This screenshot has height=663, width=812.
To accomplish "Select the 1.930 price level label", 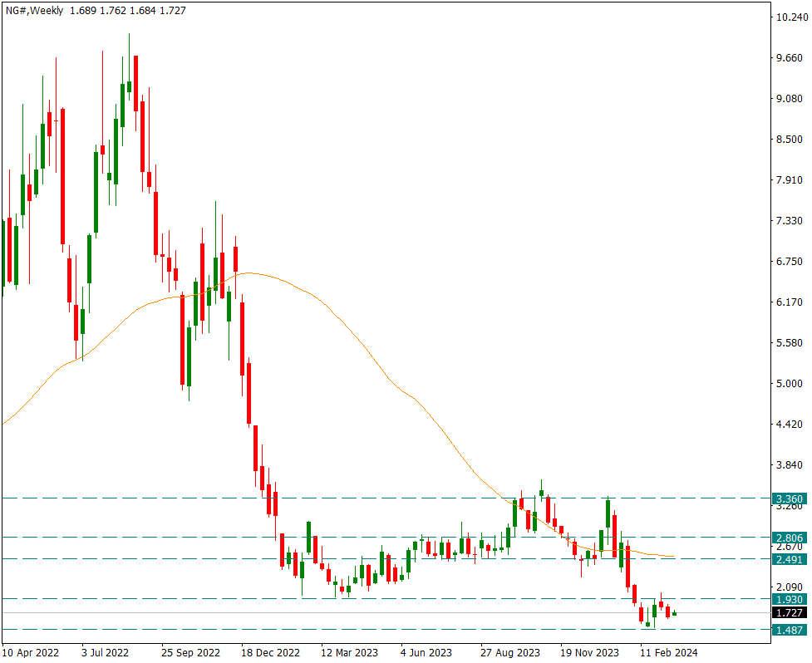I will 790,599.
